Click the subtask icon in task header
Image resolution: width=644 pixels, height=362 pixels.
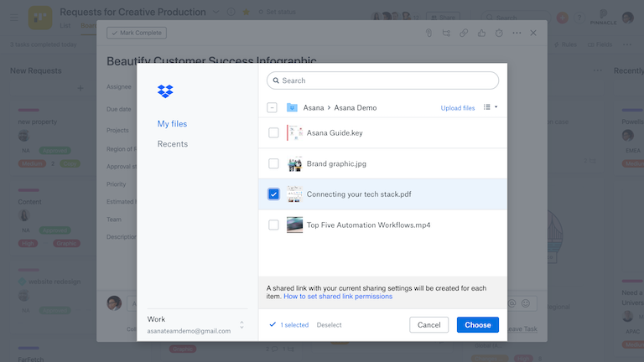tap(445, 33)
